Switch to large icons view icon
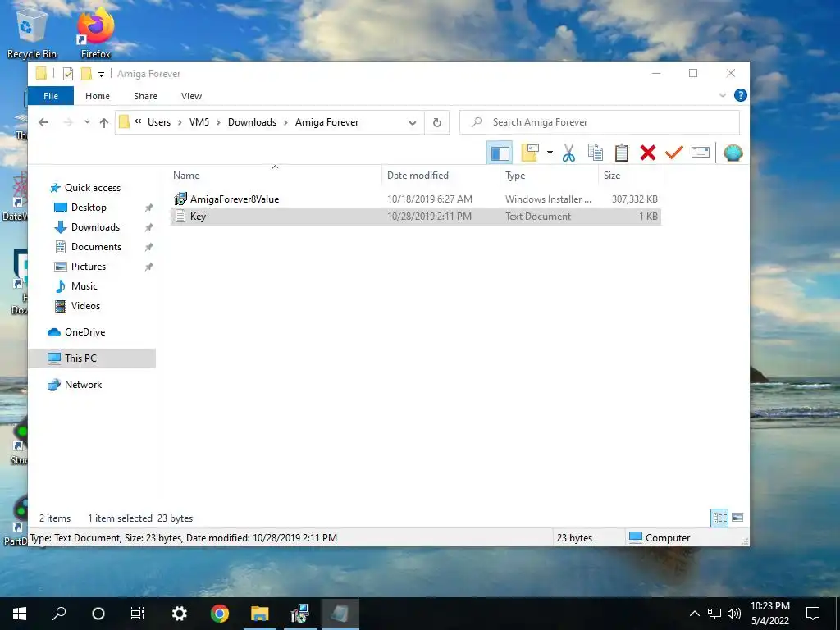The image size is (840, 630). click(737, 518)
